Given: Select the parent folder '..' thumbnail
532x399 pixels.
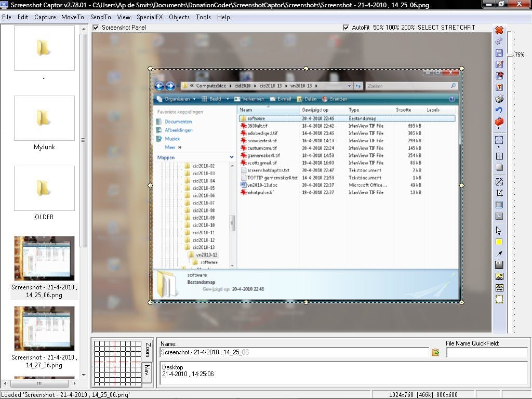Looking at the screenshot, I should pyautogui.click(x=45, y=48).
